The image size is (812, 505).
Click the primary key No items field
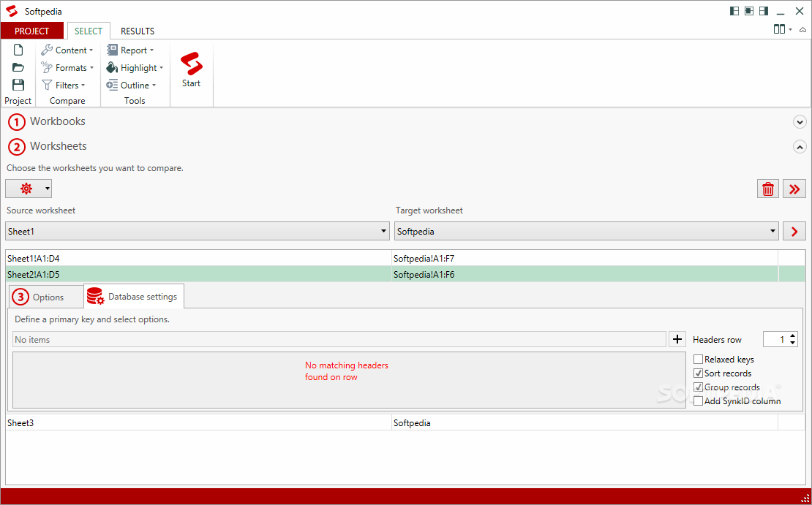(x=339, y=339)
